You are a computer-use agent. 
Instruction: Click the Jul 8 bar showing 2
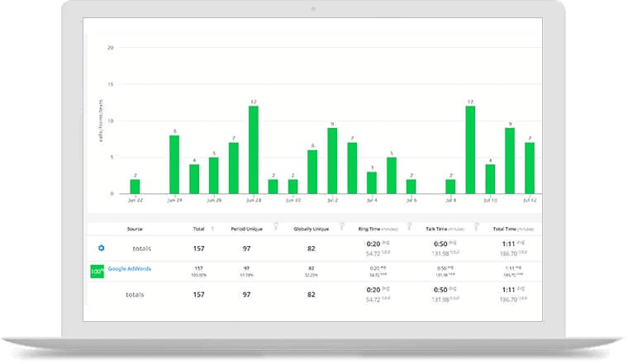[x=450, y=187]
